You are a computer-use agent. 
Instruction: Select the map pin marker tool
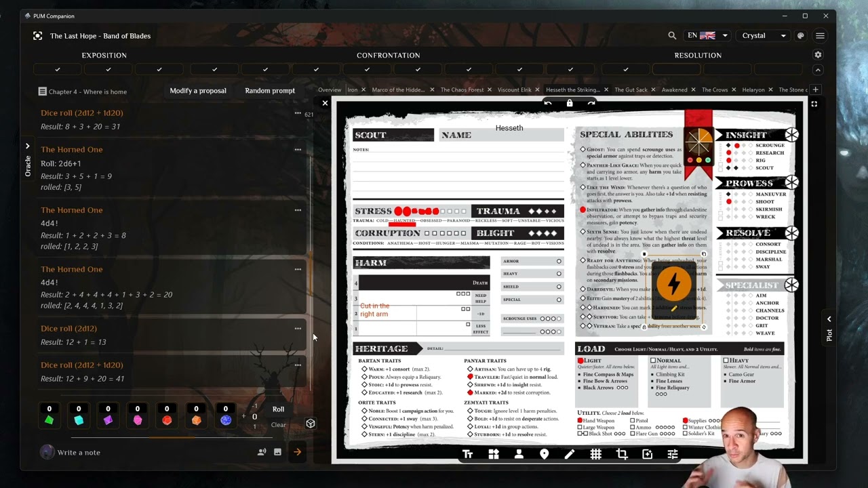click(x=544, y=454)
